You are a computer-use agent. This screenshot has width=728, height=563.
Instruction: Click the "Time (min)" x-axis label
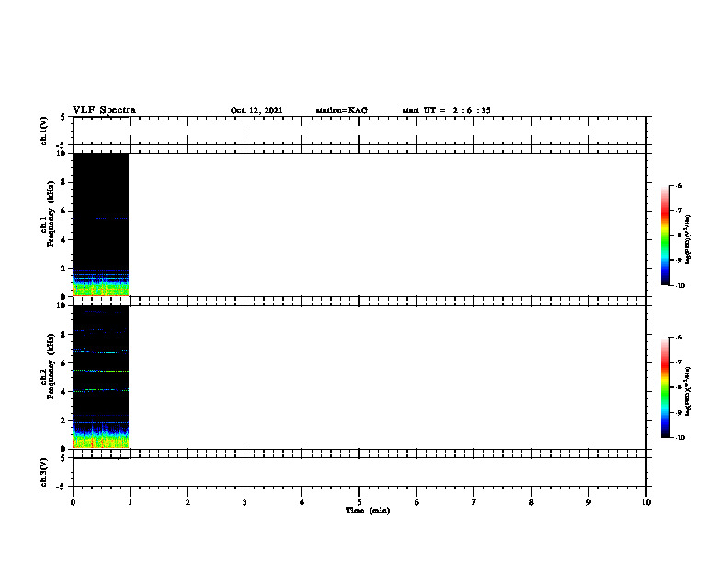368,511
